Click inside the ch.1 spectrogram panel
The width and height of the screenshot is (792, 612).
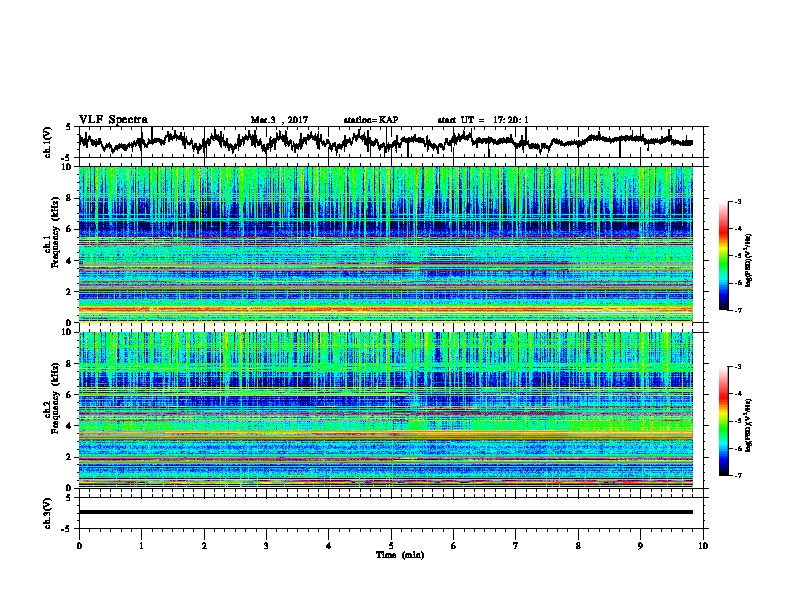[386, 244]
